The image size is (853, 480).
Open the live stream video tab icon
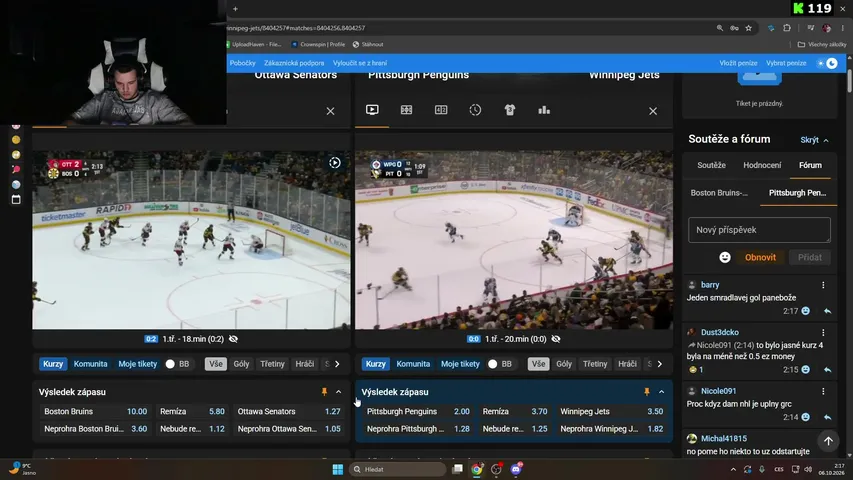click(x=372, y=110)
